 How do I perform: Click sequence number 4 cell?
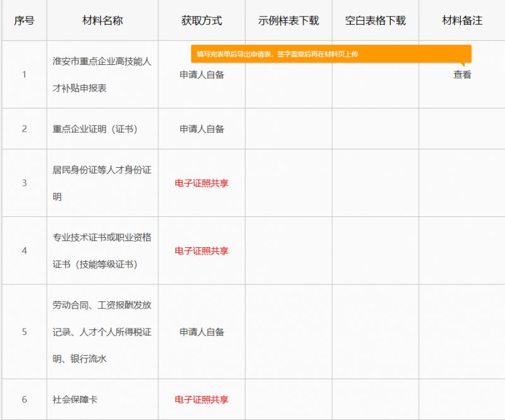click(24, 251)
